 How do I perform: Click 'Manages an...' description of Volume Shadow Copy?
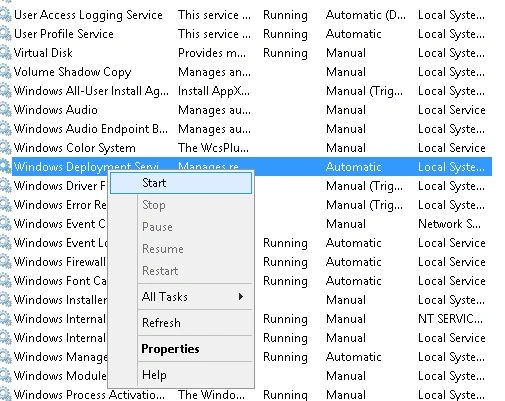coord(214,72)
